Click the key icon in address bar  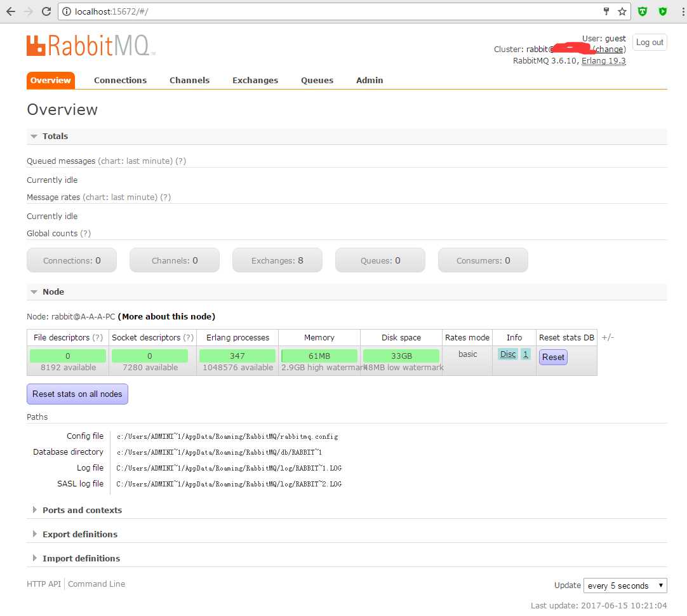[x=606, y=11]
